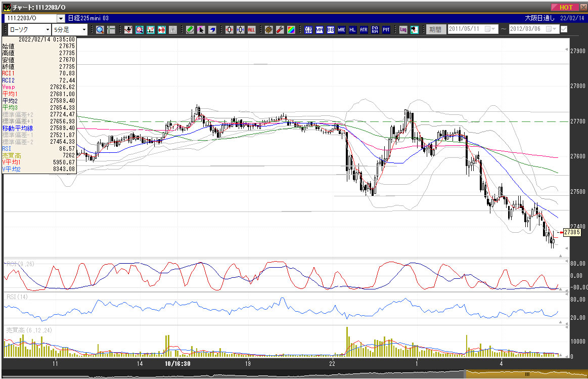Click the chart with down arrow icon
Screen dimensions: 588x379
point(128,30)
